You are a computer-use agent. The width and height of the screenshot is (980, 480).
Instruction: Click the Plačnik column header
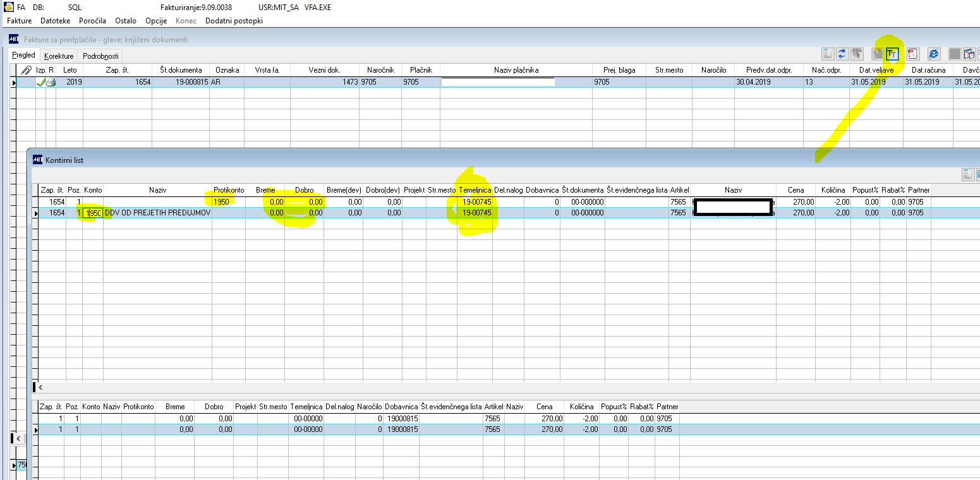coord(421,70)
